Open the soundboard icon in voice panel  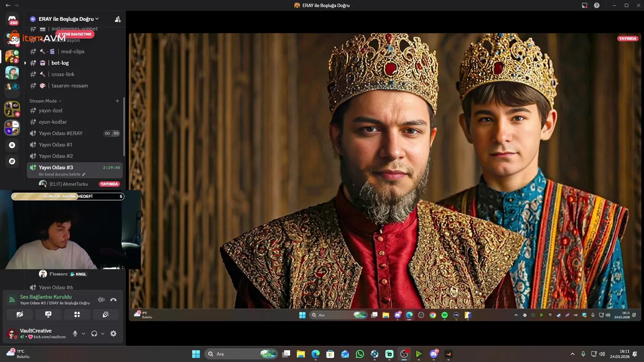point(106,314)
